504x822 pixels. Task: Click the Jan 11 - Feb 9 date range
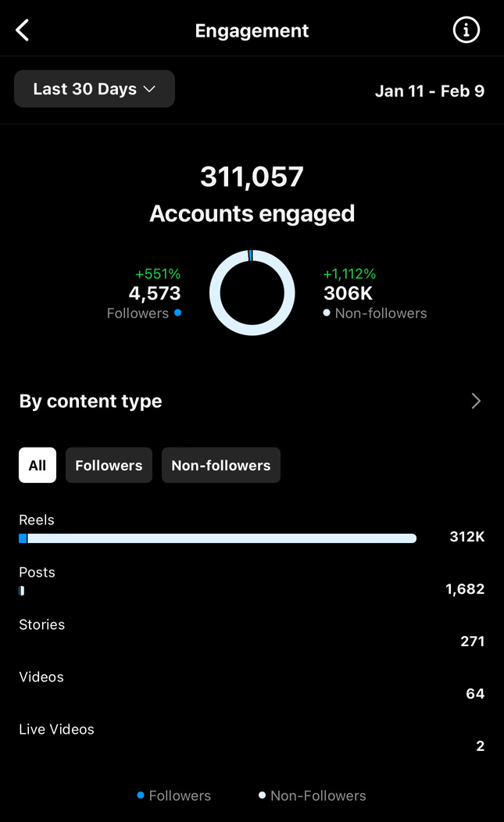click(x=430, y=91)
